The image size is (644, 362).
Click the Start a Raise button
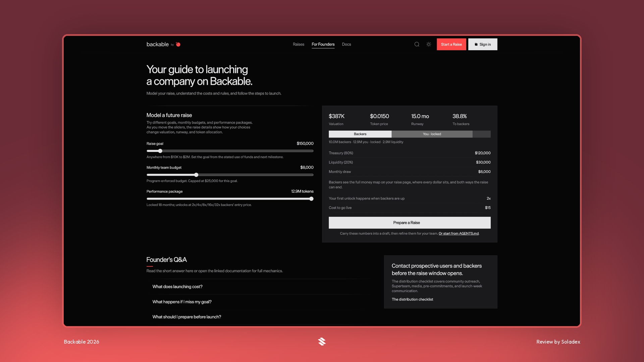point(451,44)
